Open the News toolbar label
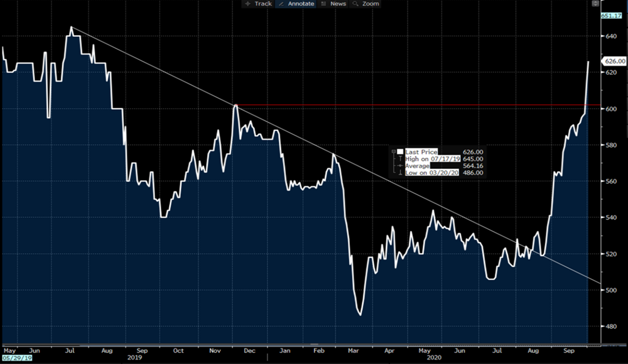 click(x=338, y=4)
